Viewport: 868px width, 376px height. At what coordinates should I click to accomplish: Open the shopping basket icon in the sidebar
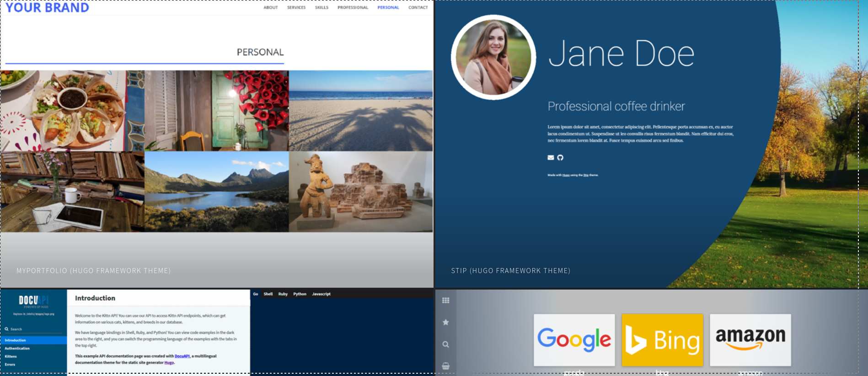(x=446, y=366)
